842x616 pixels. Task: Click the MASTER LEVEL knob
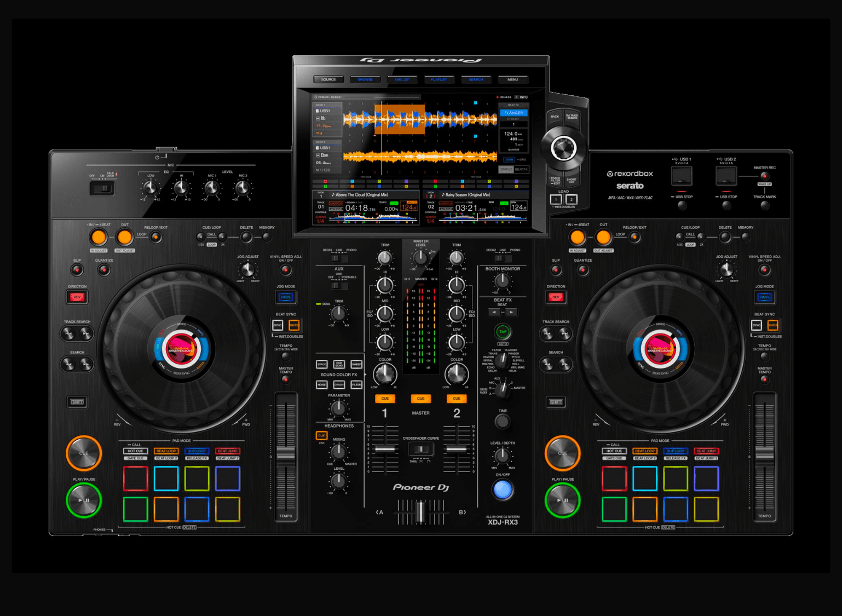point(420,257)
